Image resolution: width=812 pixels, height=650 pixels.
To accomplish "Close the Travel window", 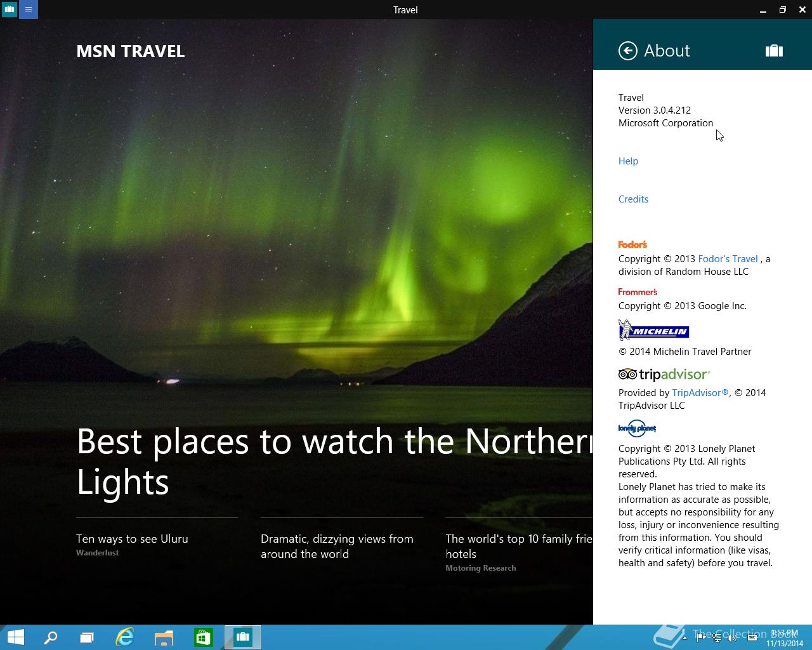I will [x=802, y=10].
